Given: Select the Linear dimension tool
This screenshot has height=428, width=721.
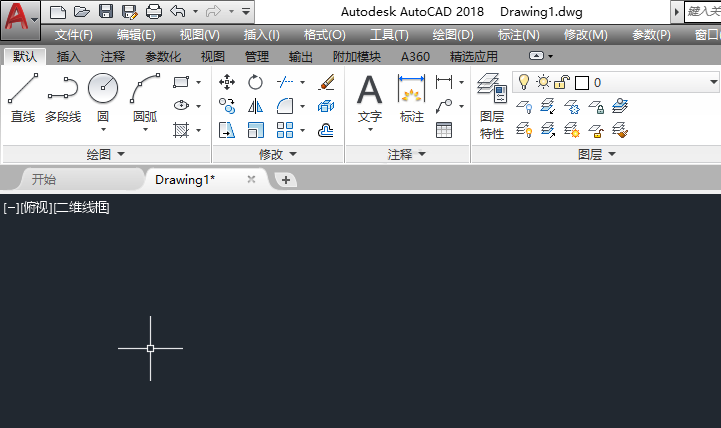Looking at the screenshot, I should tap(444, 82).
